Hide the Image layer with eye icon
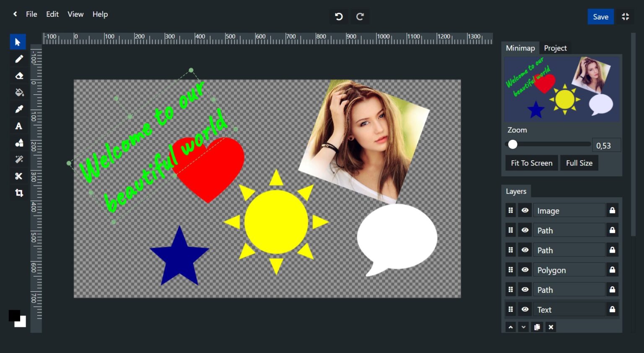This screenshot has width=644, height=353. click(x=525, y=210)
